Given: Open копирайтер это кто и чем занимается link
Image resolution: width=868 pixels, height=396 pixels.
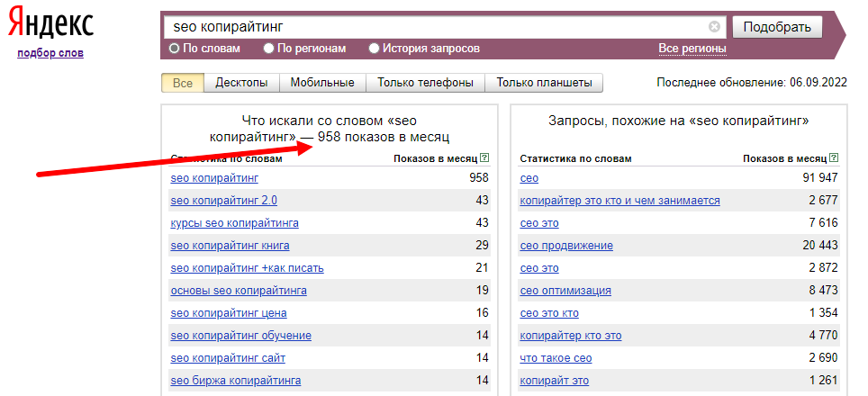Looking at the screenshot, I should click(x=620, y=201).
